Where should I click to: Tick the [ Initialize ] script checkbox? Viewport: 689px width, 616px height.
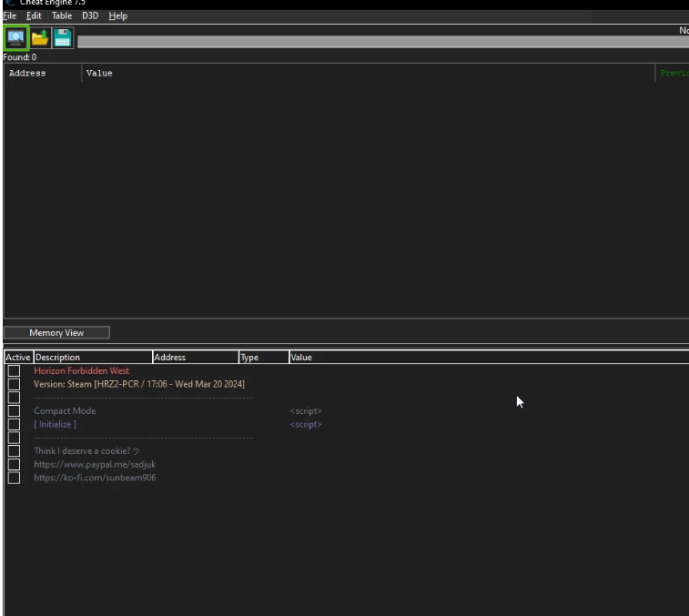coord(14,425)
